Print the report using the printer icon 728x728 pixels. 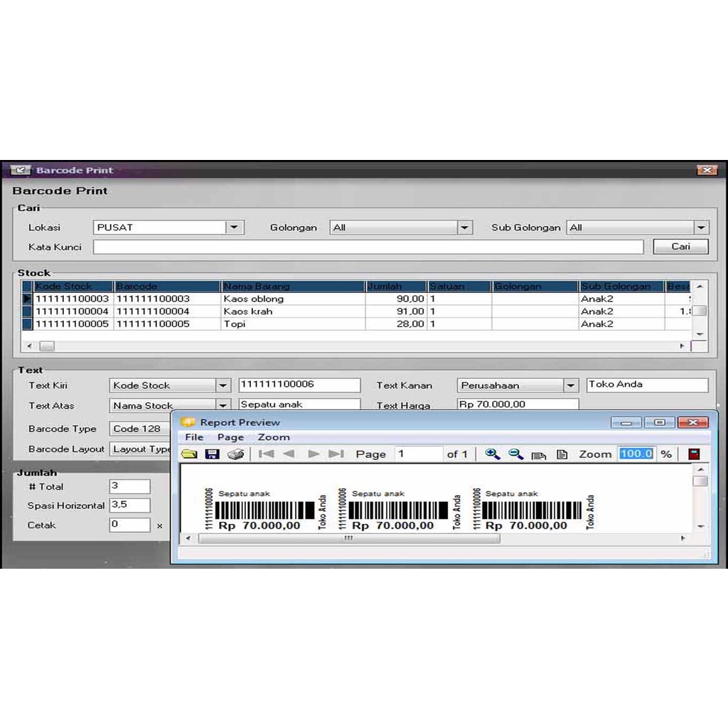pyautogui.click(x=236, y=454)
